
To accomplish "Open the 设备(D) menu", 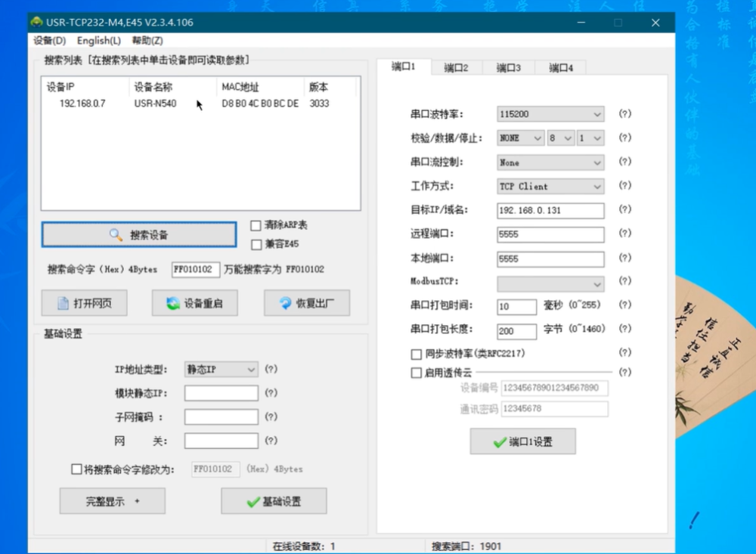I will [x=50, y=41].
